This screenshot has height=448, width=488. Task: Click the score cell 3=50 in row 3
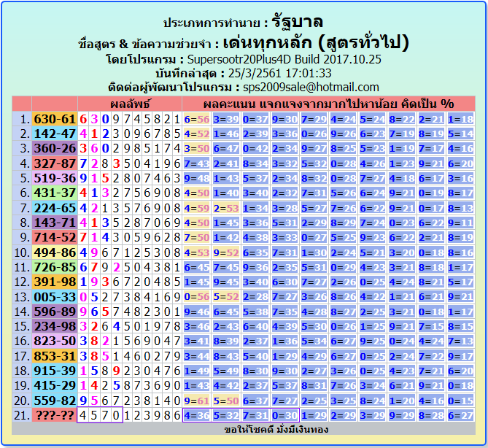197,149
